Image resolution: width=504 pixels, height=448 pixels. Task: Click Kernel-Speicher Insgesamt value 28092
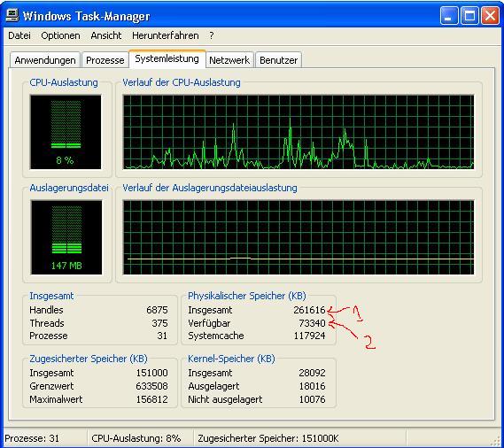(x=312, y=373)
